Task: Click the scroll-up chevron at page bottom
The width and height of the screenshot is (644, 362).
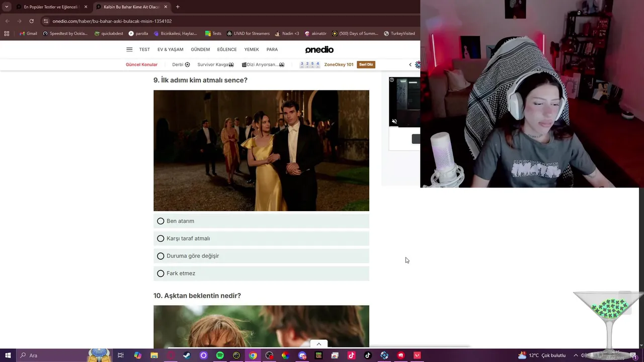Action: pos(318,344)
